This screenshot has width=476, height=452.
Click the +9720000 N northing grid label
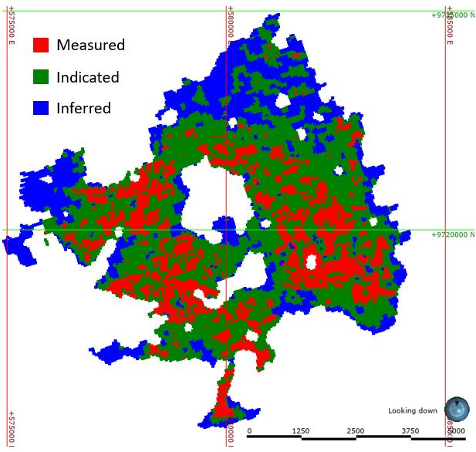pos(452,234)
